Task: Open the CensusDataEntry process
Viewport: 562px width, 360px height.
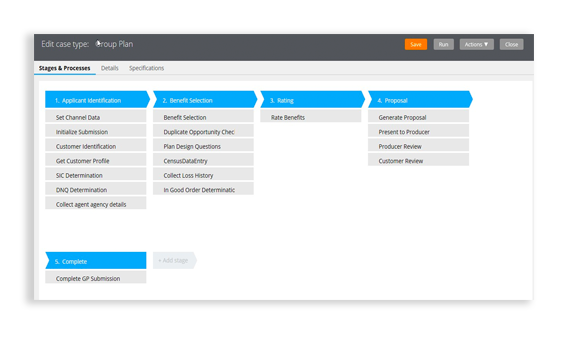Action: [203, 160]
